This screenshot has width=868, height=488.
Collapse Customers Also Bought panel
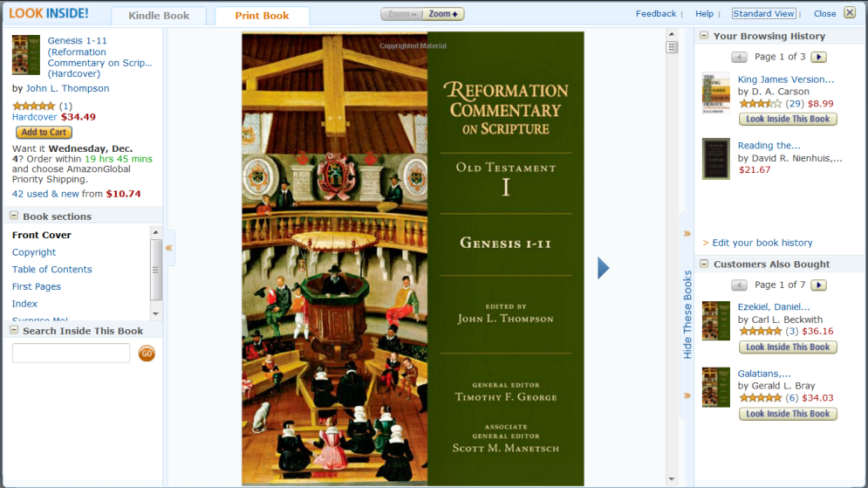click(704, 264)
